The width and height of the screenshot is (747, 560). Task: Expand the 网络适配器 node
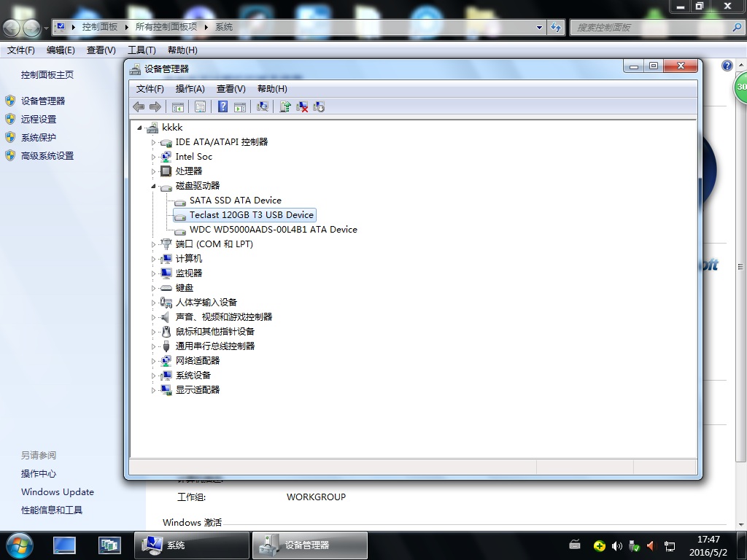pos(153,361)
